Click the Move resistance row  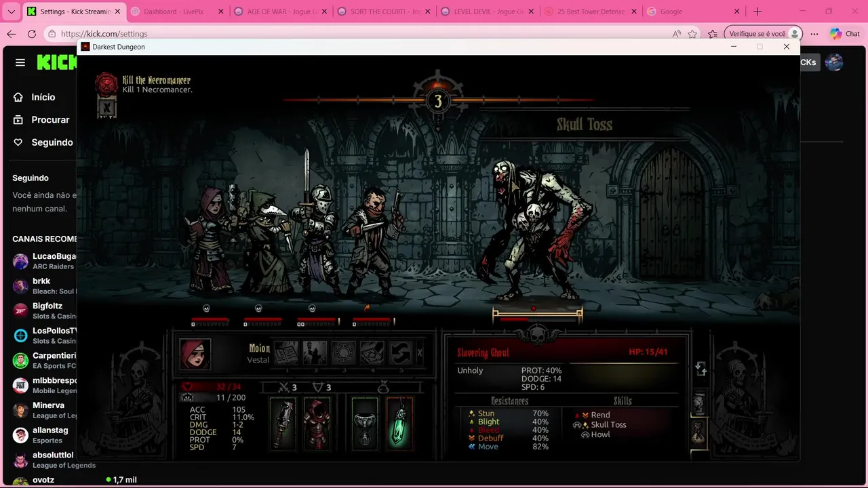509,447
